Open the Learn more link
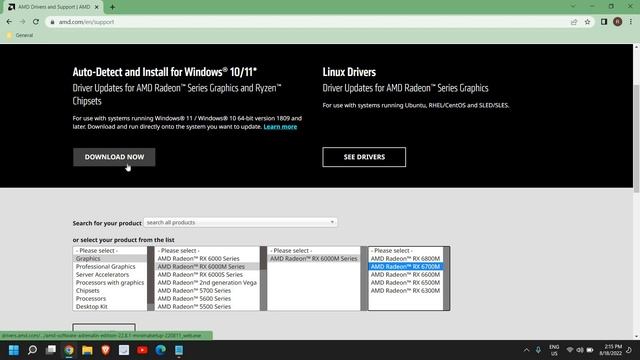Image resolution: width=640 pixels, height=360 pixels. pyautogui.click(x=280, y=127)
